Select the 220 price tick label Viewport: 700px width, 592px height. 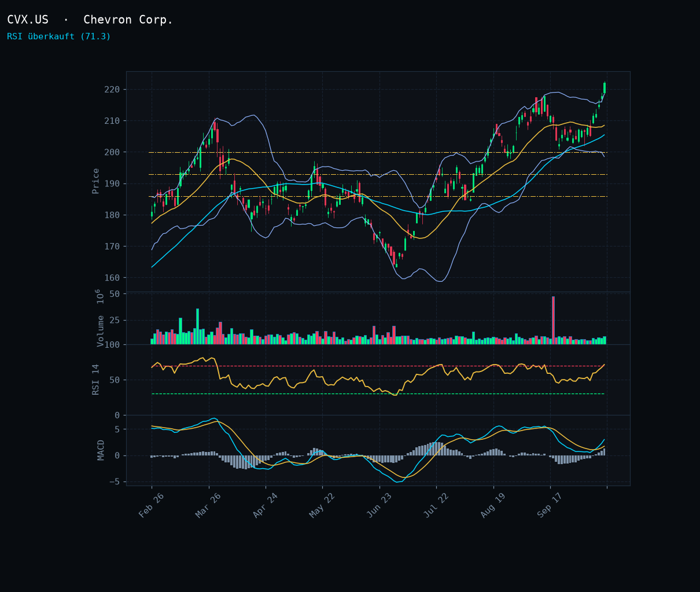pyautogui.click(x=112, y=90)
